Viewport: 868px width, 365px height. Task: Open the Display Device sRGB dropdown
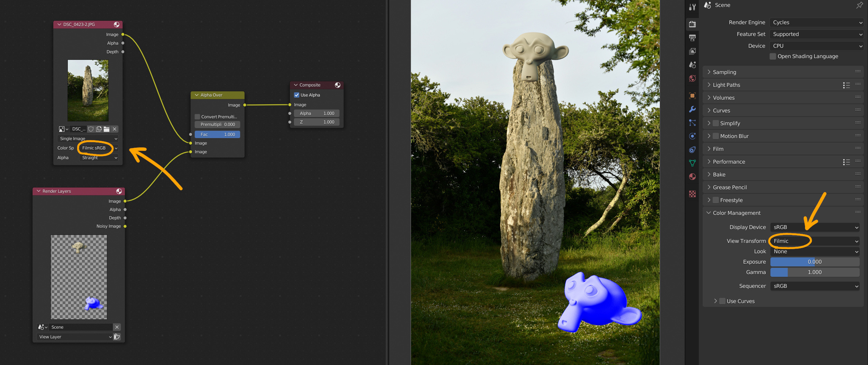pyautogui.click(x=815, y=227)
